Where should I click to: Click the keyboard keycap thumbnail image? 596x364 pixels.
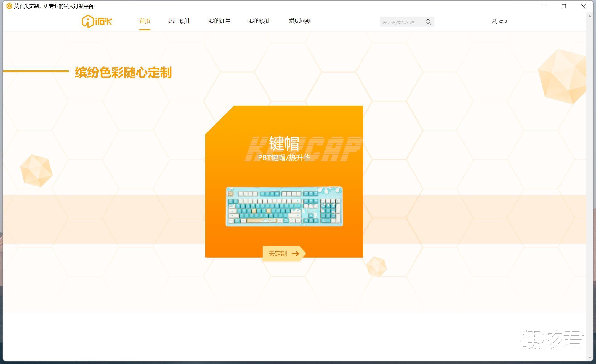coord(284,206)
